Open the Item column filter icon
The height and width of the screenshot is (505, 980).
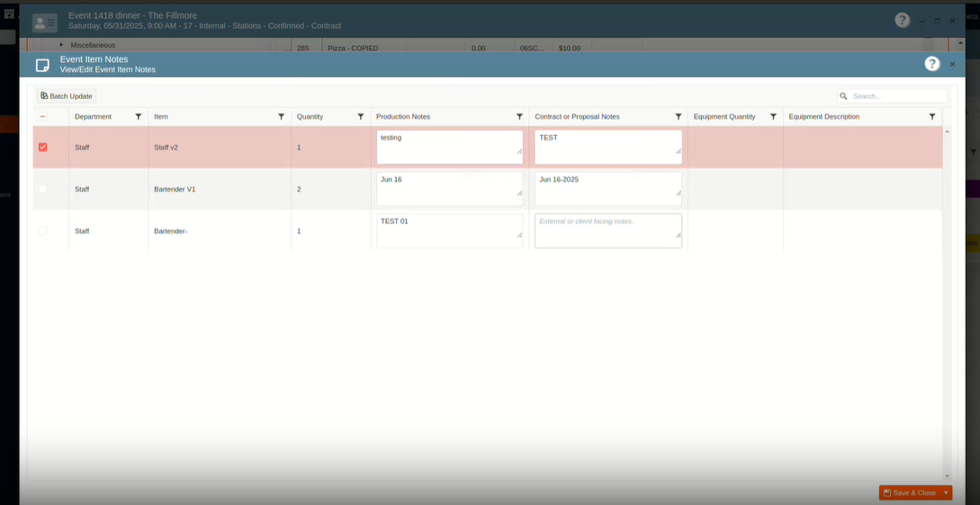point(281,117)
